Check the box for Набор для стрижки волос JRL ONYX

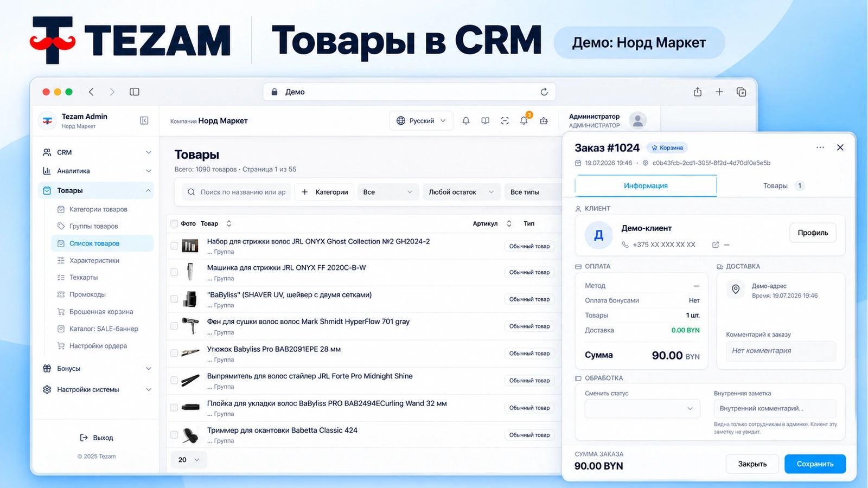174,246
